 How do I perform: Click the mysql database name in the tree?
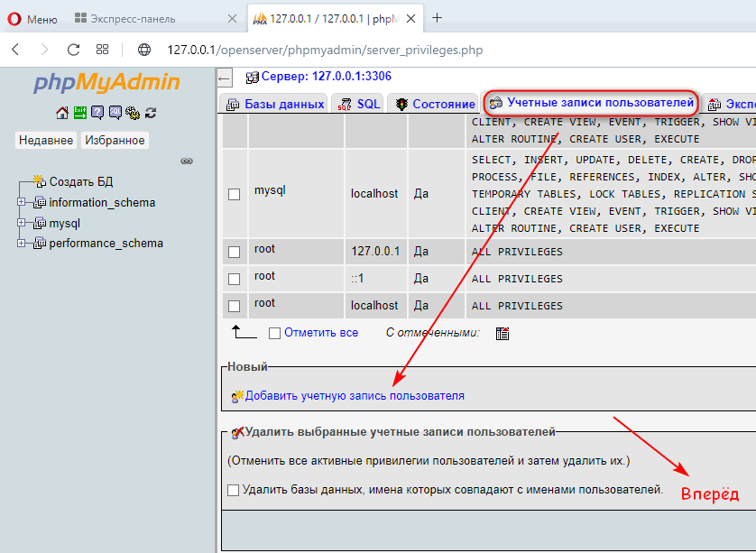coord(65,224)
